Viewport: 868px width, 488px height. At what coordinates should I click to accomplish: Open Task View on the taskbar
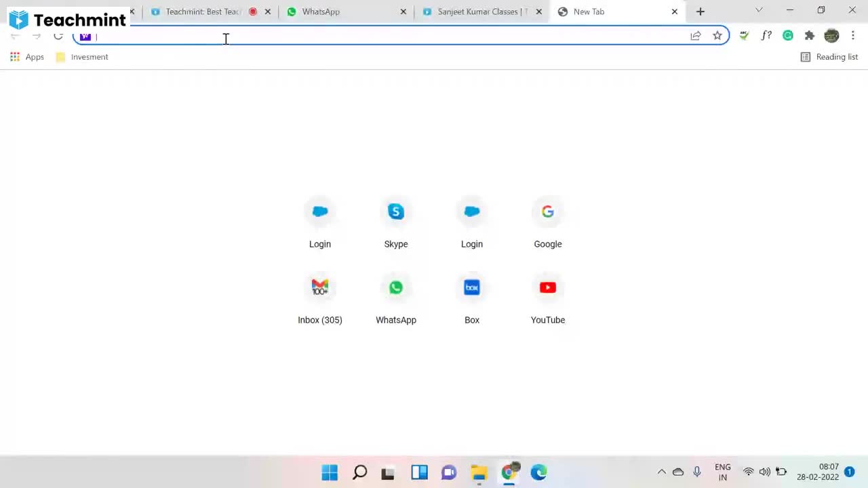(x=388, y=472)
